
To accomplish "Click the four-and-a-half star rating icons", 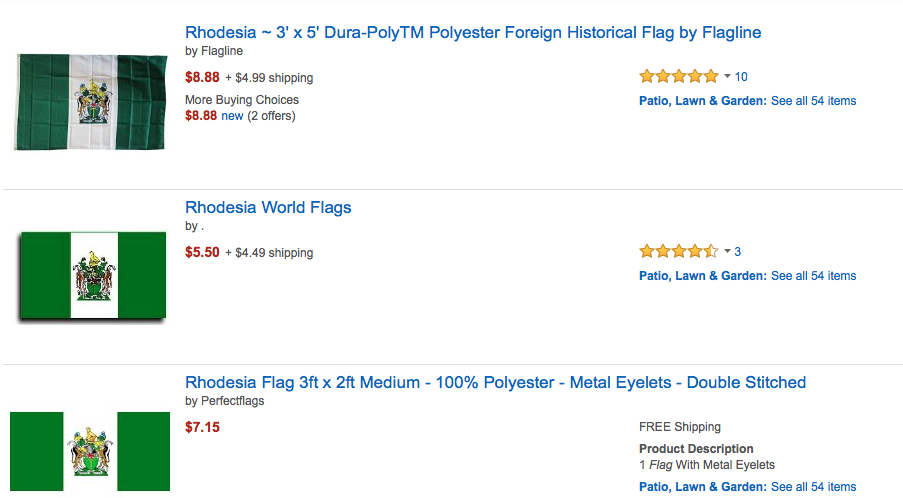I will 679,251.
